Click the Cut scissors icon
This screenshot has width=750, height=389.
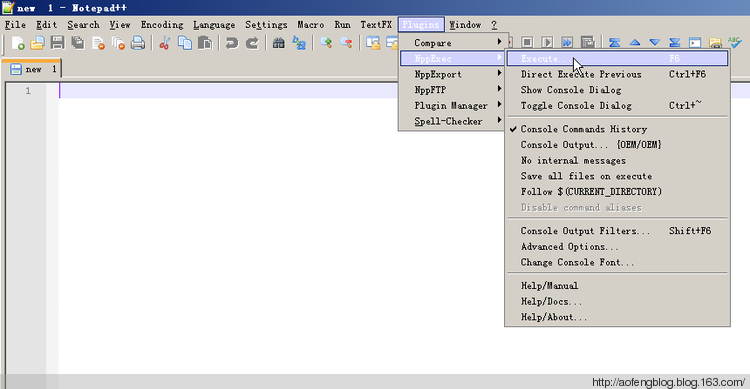(165, 43)
